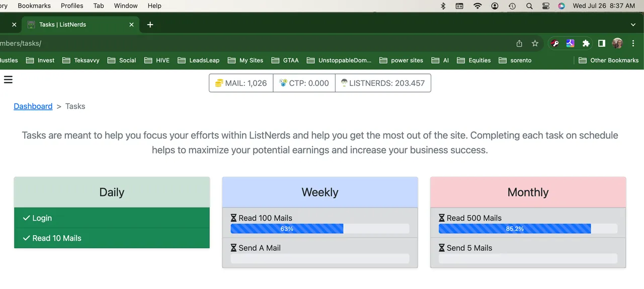Click the hourglass beside Read 100 Mails

coord(233,218)
